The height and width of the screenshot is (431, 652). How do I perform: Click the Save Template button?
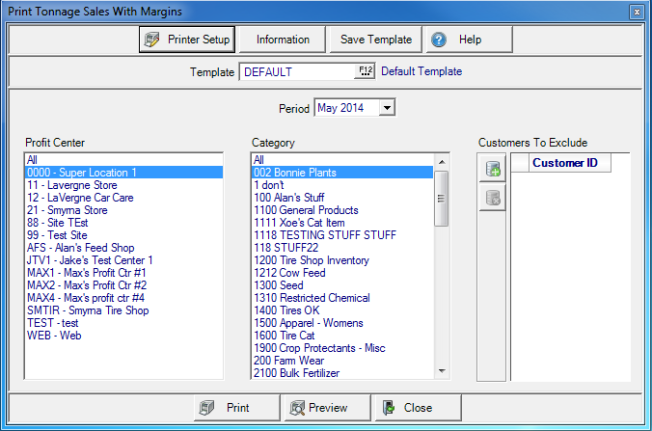click(x=375, y=40)
